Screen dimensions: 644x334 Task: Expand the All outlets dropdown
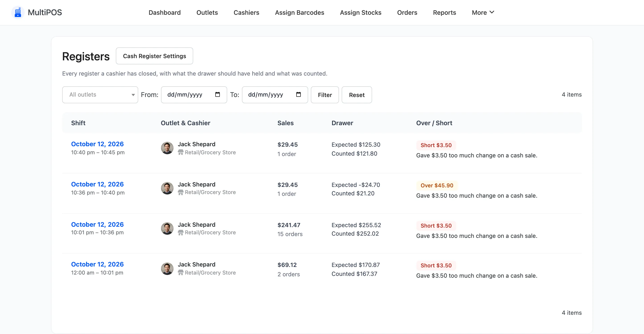coord(100,95)
